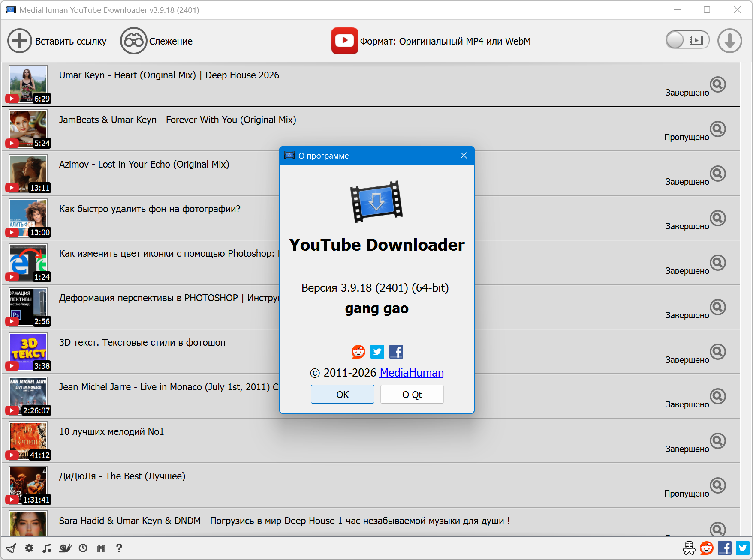Screen dimensions: 753x560
Task: Select title '10 лучших мелодий No1'
Action: click(111, 432)
